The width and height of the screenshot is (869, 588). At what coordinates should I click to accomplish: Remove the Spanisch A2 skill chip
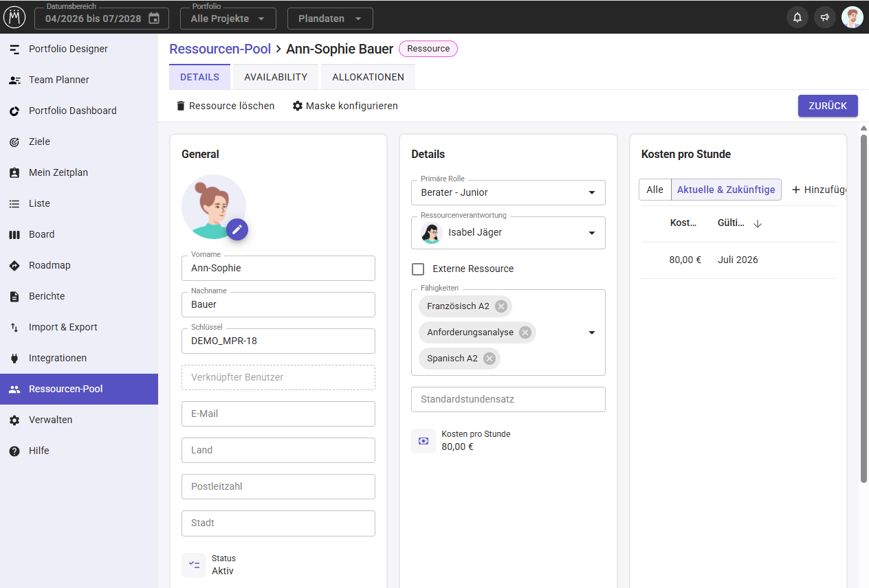pyautogui.click(x=489, y=359)
